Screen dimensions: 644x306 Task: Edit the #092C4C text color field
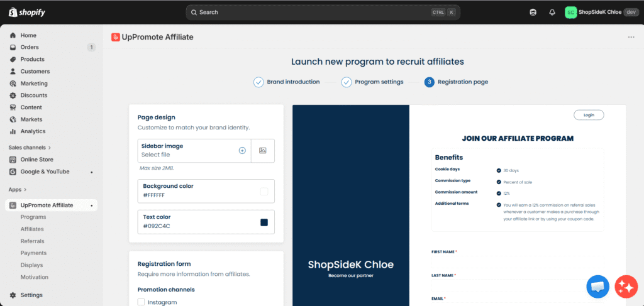[206, 222]
